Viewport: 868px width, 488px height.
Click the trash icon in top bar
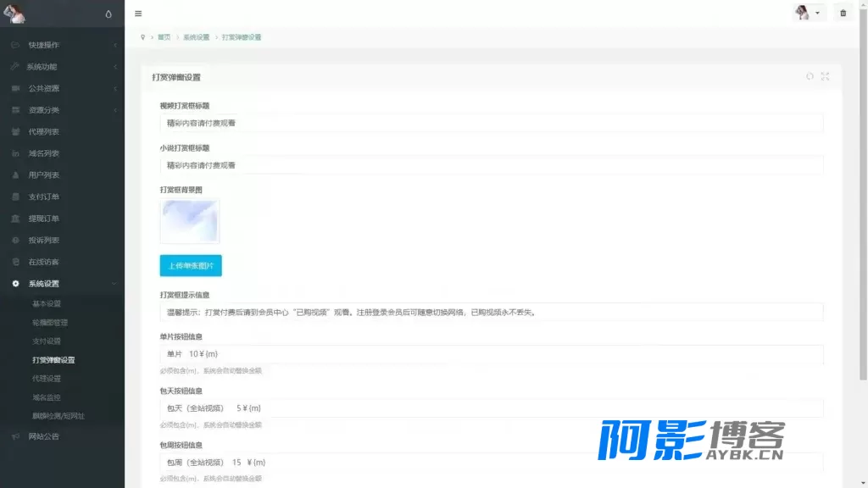click(x=843, y=13)
